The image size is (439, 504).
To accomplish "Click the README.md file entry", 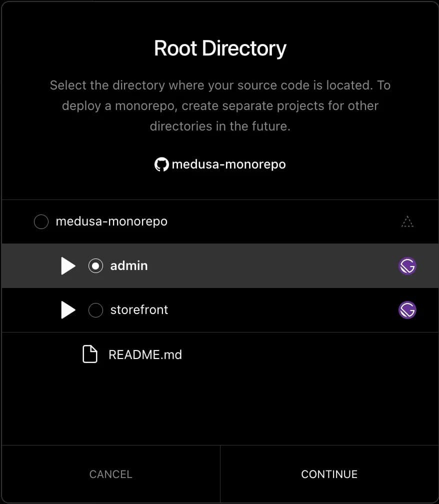I will 145,354.
